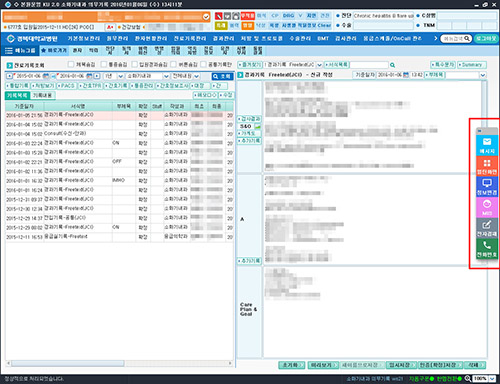Click the 진료기록조회 panel arrow icon
The width and height of the screenshot is (500, 384).
point(9,65)
